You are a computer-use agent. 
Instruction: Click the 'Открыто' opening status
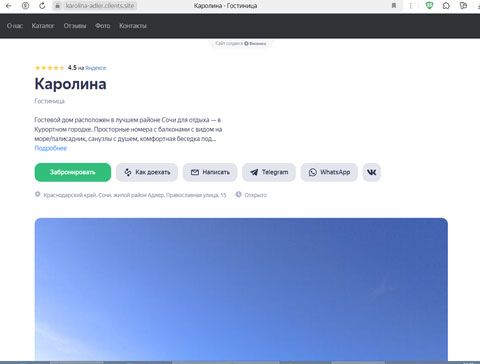pos(256,195)
